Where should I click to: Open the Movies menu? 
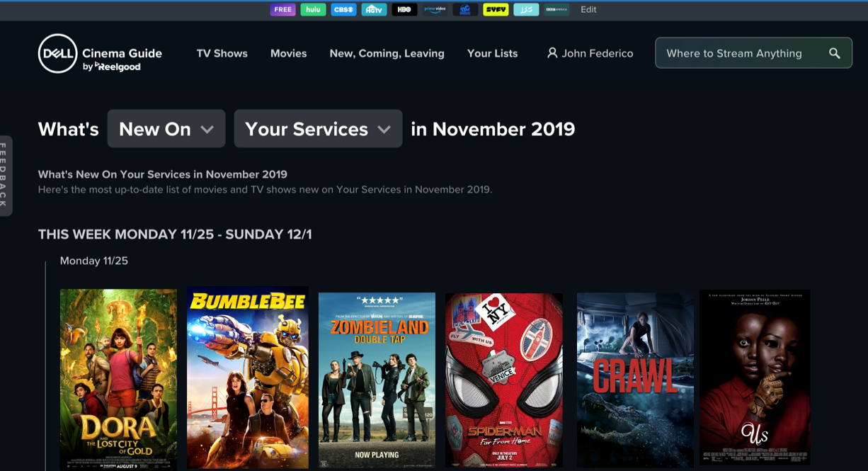click(x=289, y=53)
